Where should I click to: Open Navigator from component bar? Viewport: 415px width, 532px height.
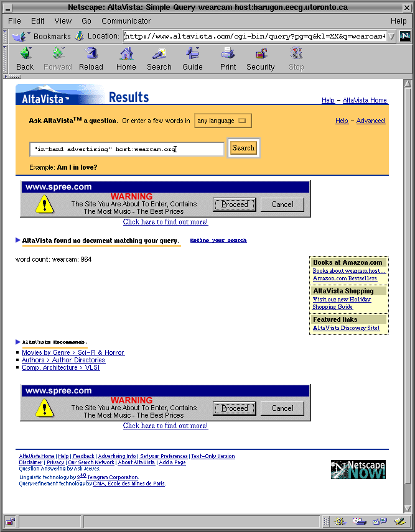point(339,521)
